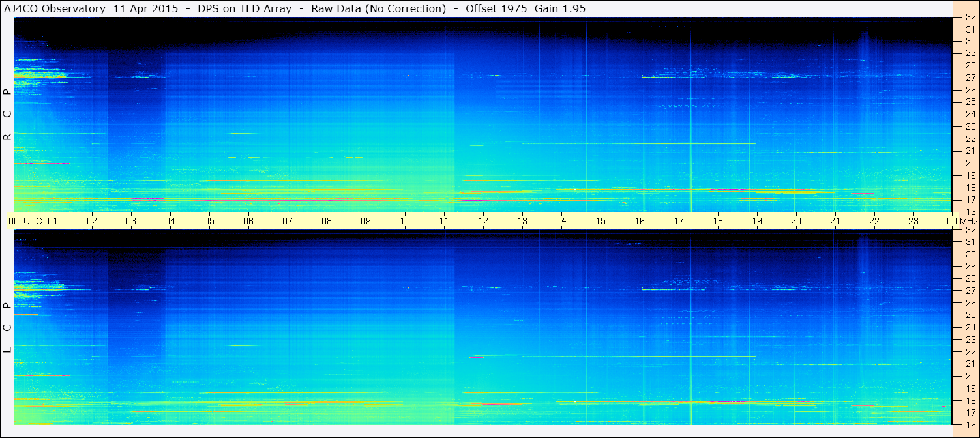Viewport: 980px width, 438px height.
Task: Click the 27 MHz label of LCP panel
Action: click(970, 291)
